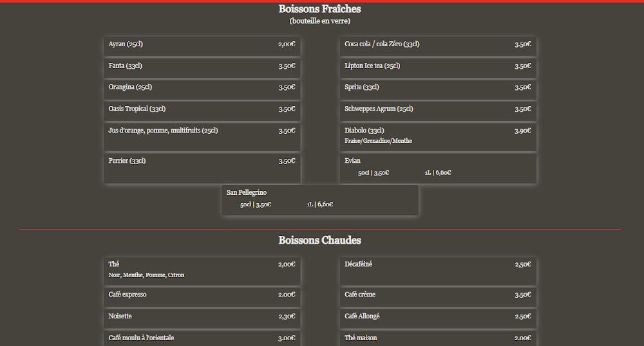Image resolution: width=644 pixels, height=346 pixels.
Task: Choose the Décaféiné hot drink card
Action: pos(438,269)
